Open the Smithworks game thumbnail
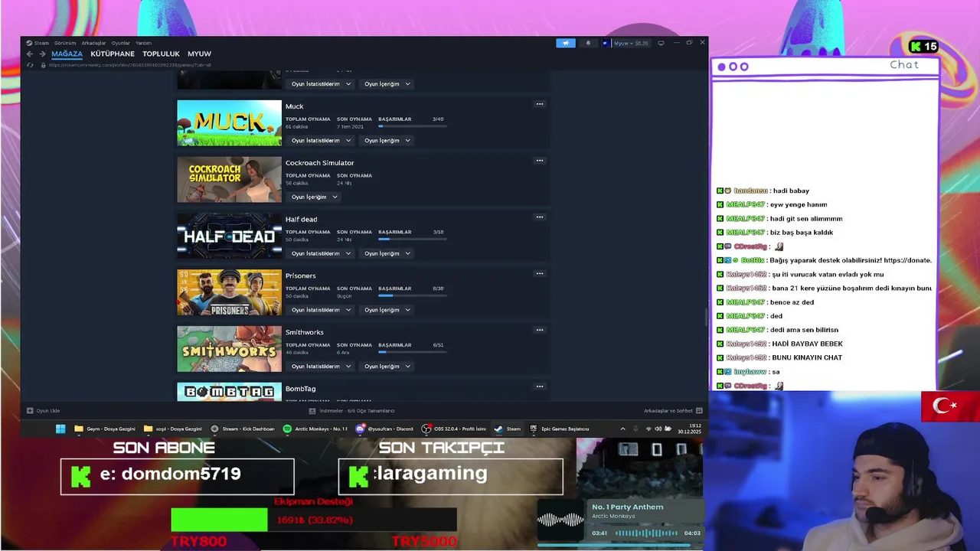This screenshot has width=980, height=551. point(229,349)
